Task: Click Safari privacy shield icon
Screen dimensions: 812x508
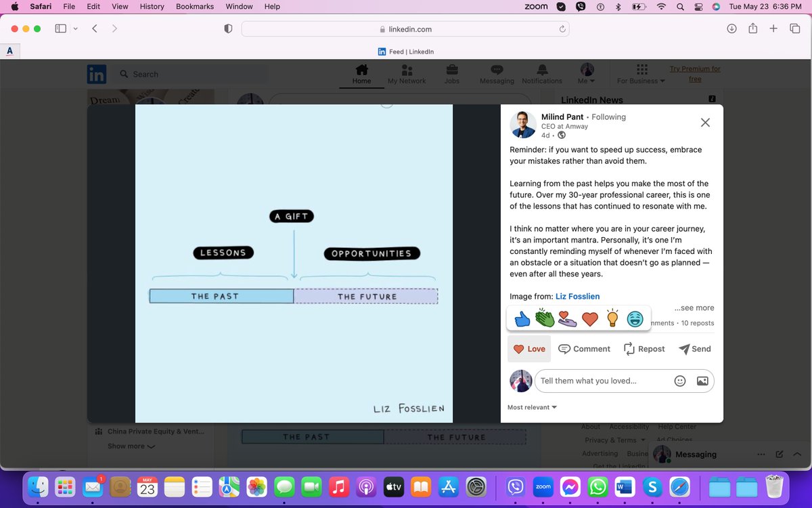Action: [x=228, y=28]
